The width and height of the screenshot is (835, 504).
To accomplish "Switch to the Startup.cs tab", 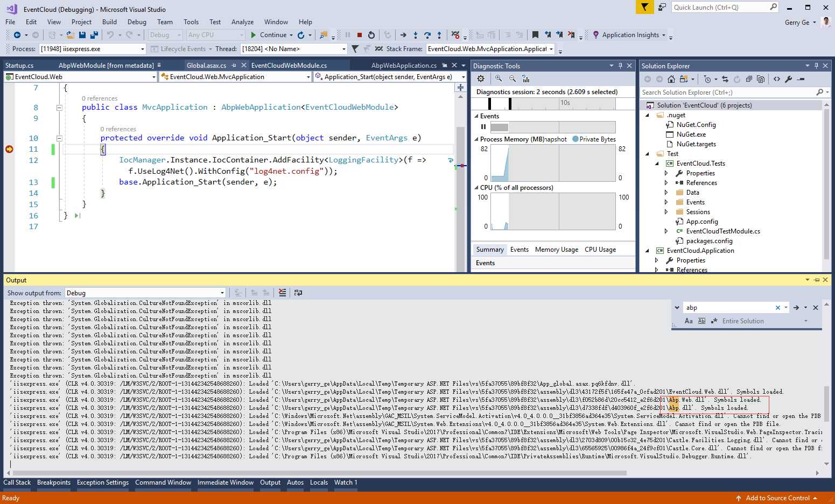I will pyautogui.click(x=19, y=66).
